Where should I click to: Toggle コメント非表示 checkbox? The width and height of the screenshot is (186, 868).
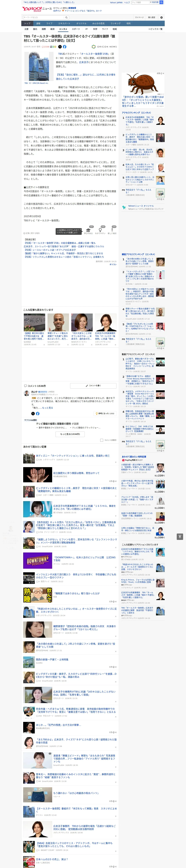[102, 440]
